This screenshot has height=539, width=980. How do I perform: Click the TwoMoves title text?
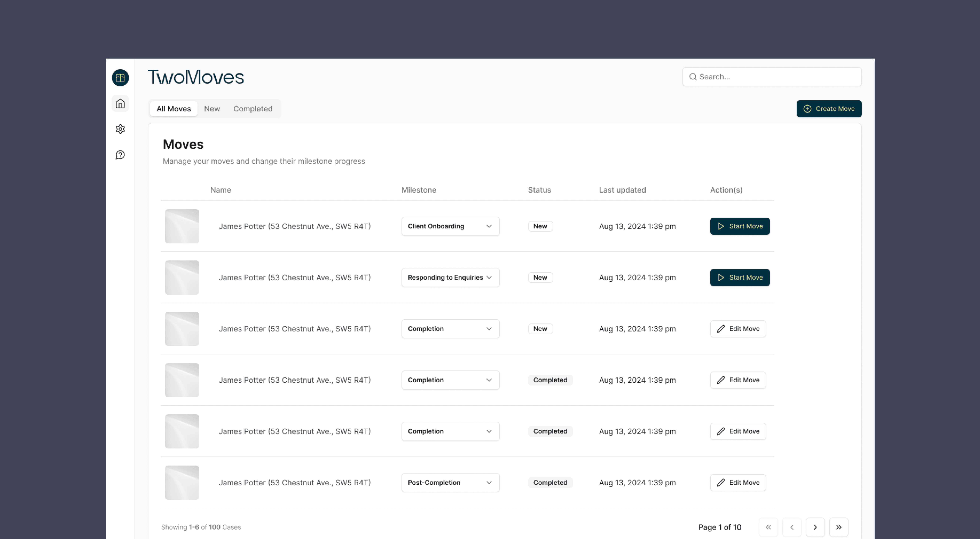point(196,77)
